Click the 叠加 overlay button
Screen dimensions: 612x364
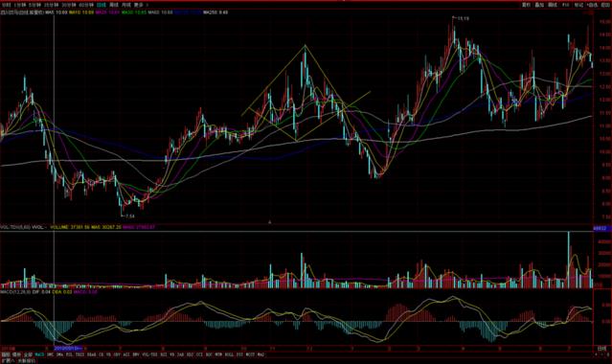(x=539, y=5)
